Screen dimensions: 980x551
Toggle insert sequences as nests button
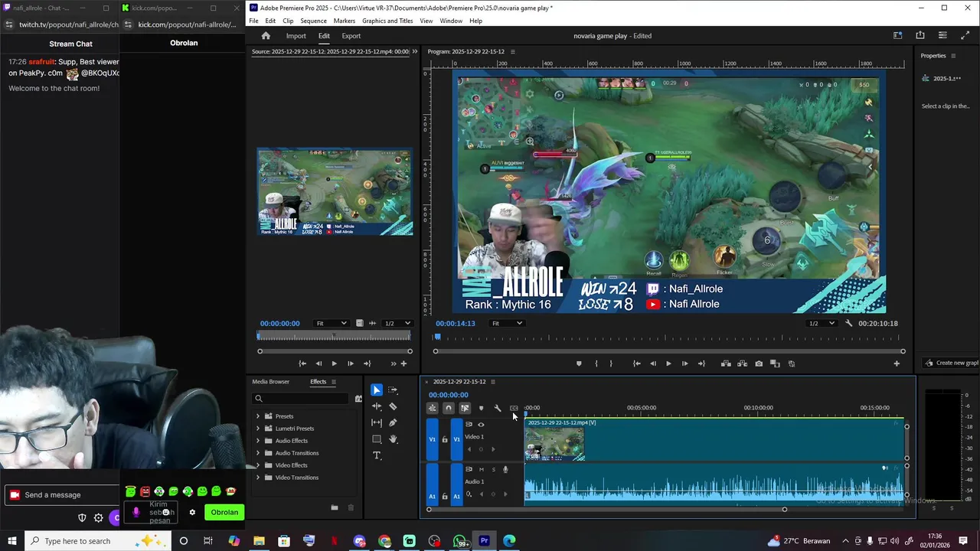(432, 408)
